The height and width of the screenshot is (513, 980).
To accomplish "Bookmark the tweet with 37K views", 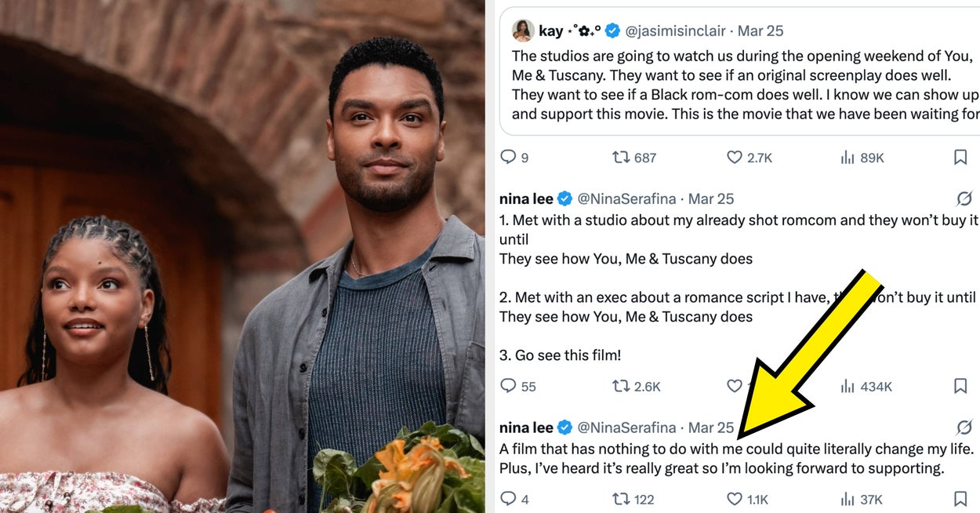I will coord(960,499).
